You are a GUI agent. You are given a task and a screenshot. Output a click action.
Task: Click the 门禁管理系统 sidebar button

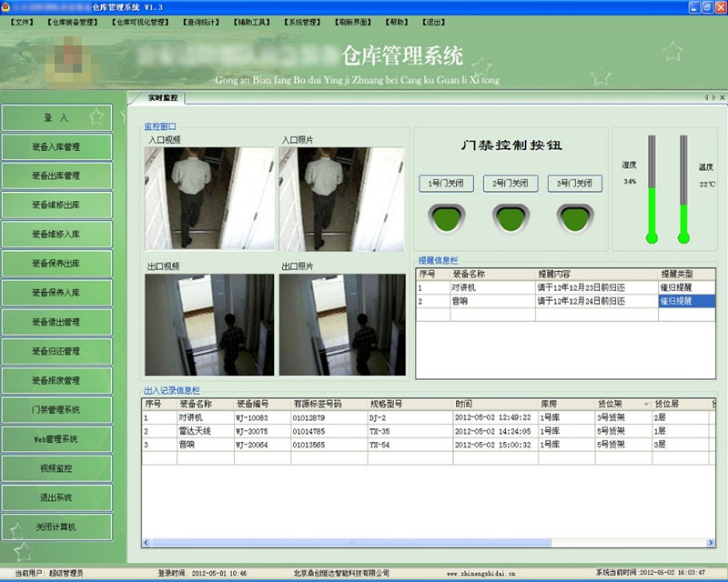(x=56, y=409)
